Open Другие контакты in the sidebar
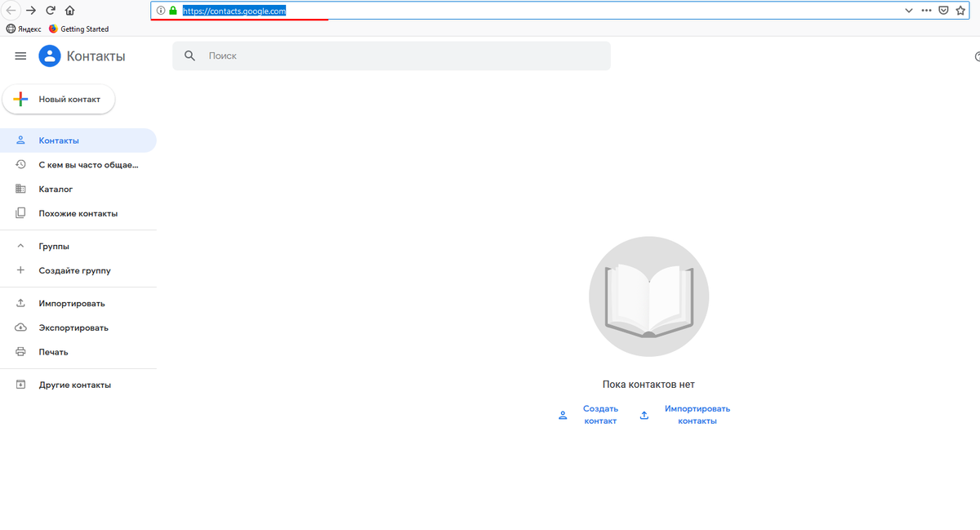 point(78,385)
